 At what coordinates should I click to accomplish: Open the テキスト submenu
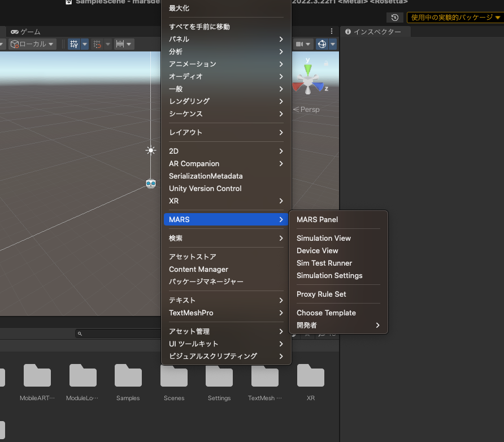click(x=226, y=300)
